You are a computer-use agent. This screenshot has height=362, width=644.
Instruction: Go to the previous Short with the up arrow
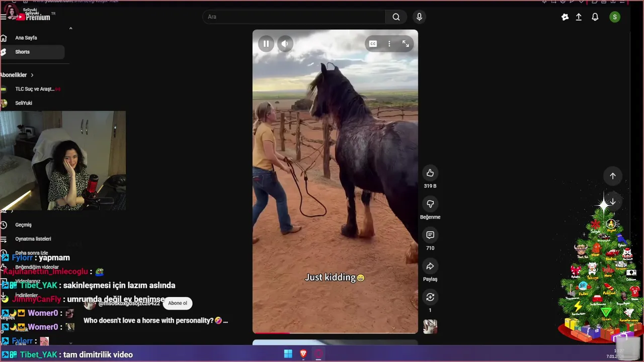[x=613, y=176]
